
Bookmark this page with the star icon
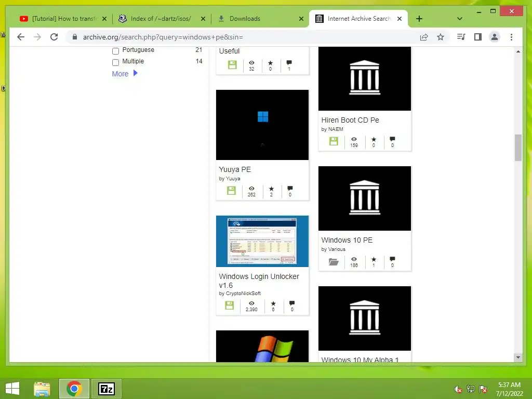pos(441,37)
